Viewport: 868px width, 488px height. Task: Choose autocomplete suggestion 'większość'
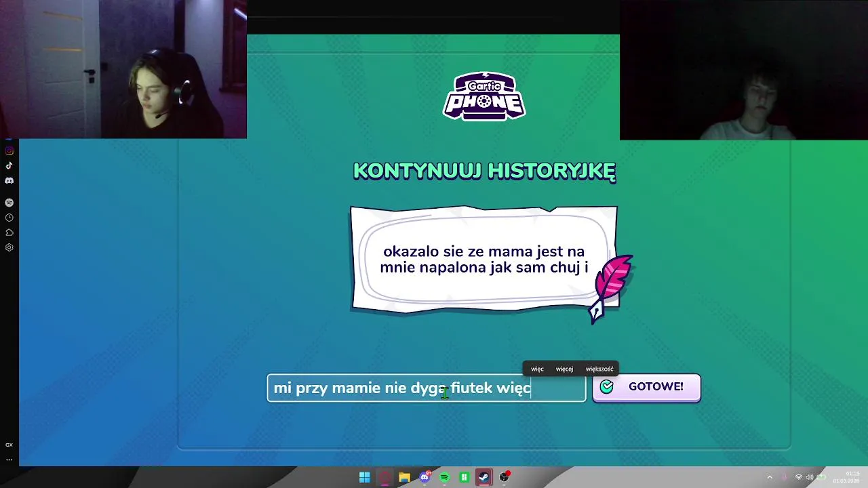(599, 369)
